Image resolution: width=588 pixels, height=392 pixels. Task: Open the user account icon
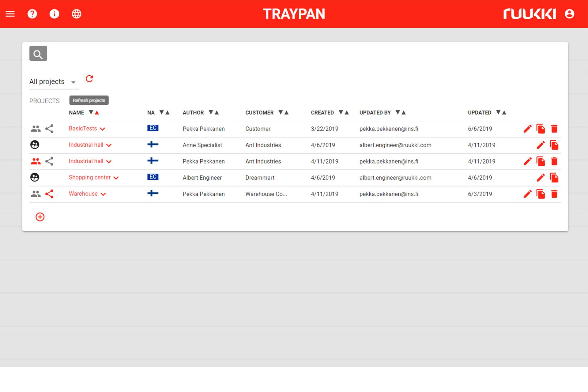click(x=569, y=14)
